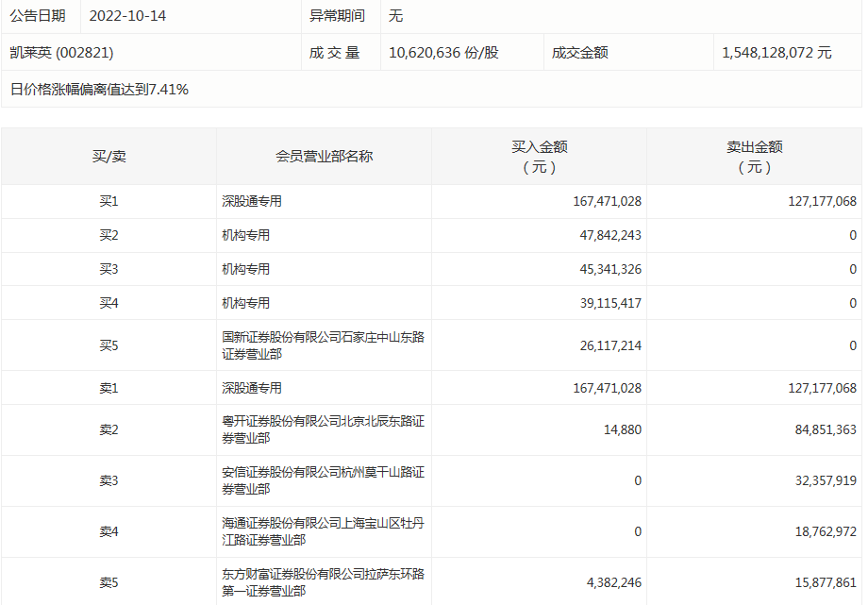Select the 卖5 row label
The width and height of the screenshot is (868, 605).
click(x=109, y=583)
